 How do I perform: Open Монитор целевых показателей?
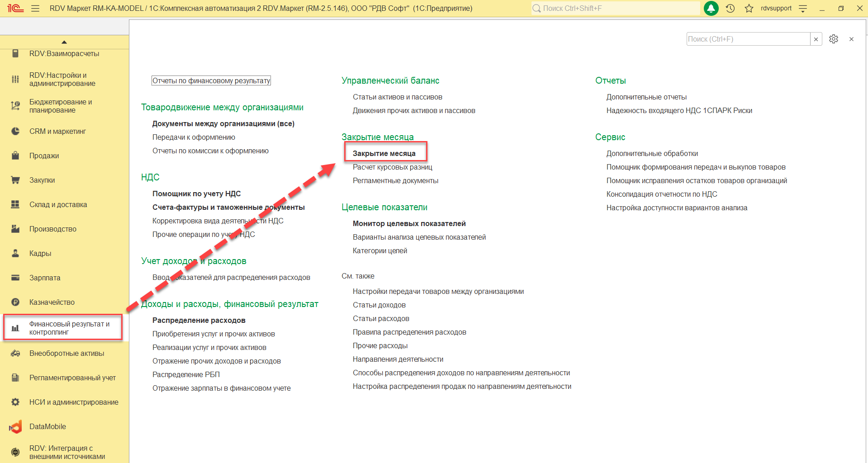click(409, 223)
